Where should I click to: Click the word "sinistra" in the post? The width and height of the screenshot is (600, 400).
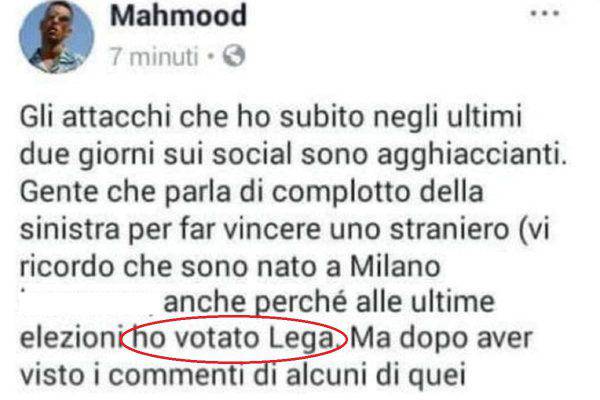click(x=69, y=230)
